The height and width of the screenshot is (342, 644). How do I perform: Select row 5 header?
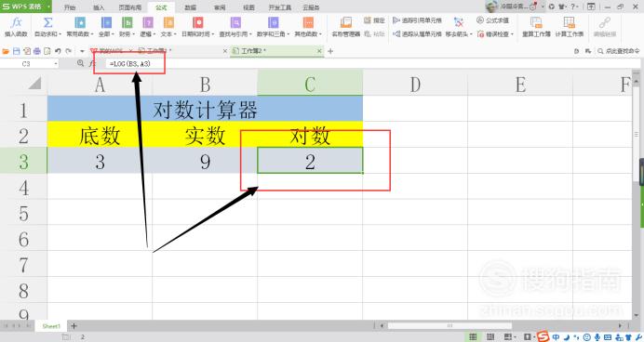pos(23,212)
